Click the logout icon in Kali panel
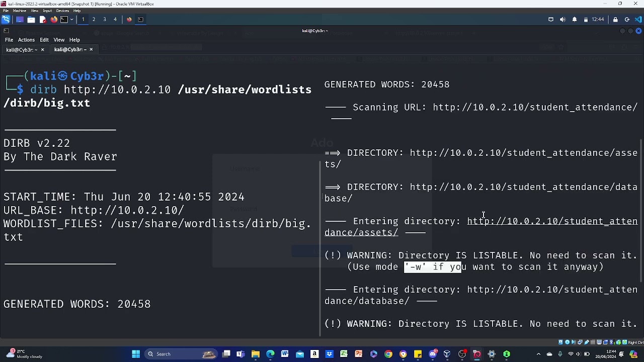This screenshot has width=644, height=362. 627,19
